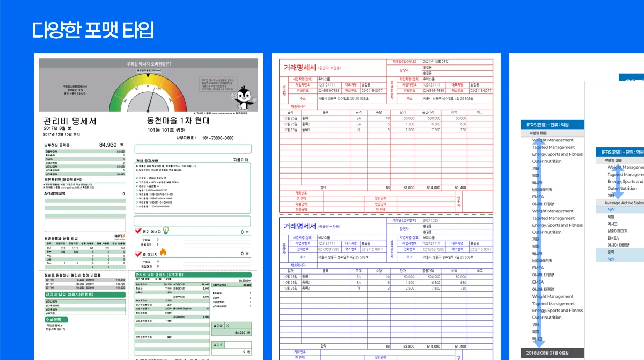The width and height of the screenshot is (644, 360).
Task: Click the 합계 row in the red statement
Action: (385, 188)
